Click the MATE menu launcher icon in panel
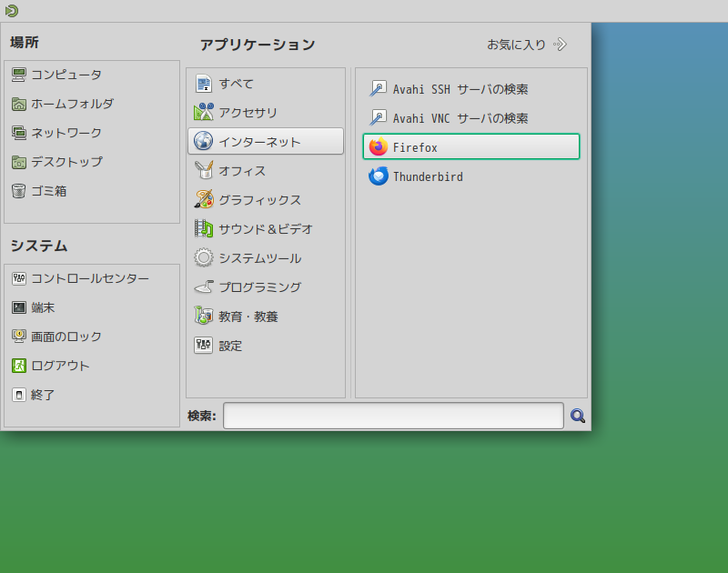 pyautogui.click(x=12, y=11)
